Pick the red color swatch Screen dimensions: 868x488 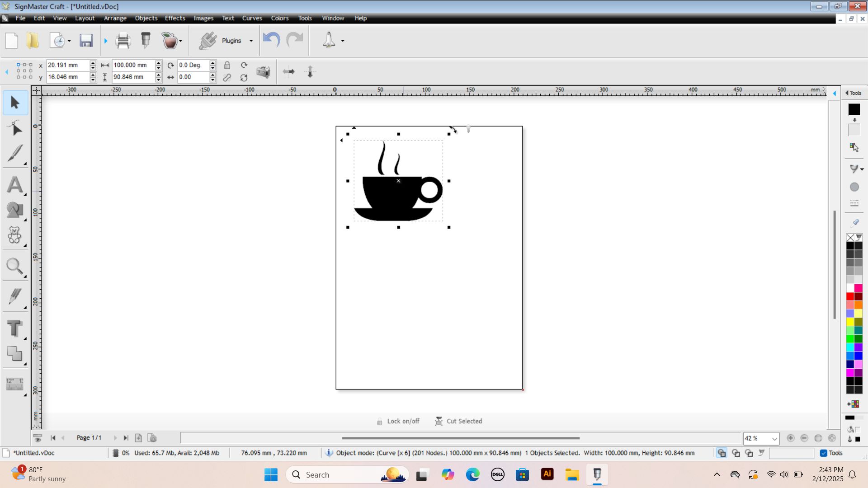(x=850, y=296)
